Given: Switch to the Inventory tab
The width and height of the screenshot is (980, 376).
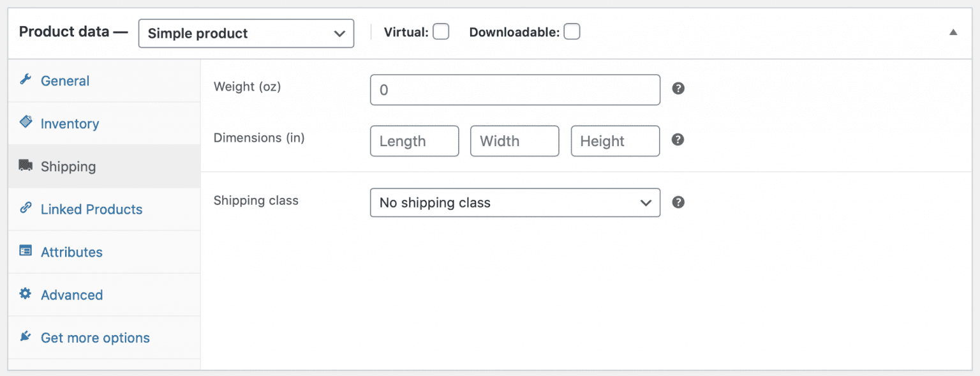Looking at the screenshot, I should (70, 123).
